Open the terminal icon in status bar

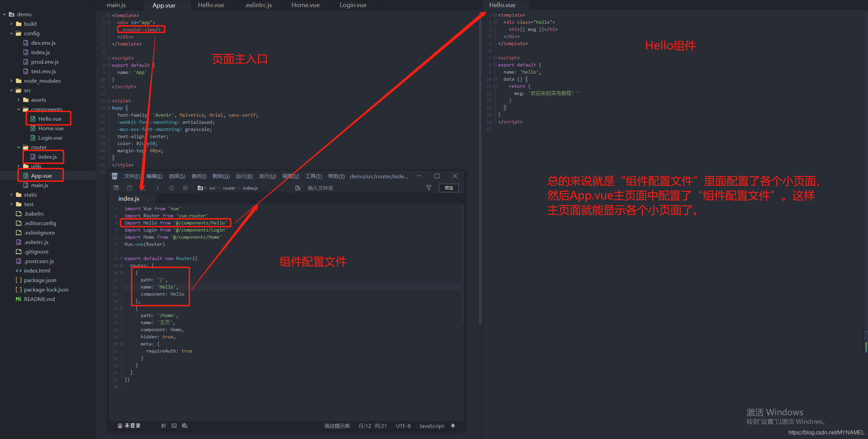click(174, 426)
